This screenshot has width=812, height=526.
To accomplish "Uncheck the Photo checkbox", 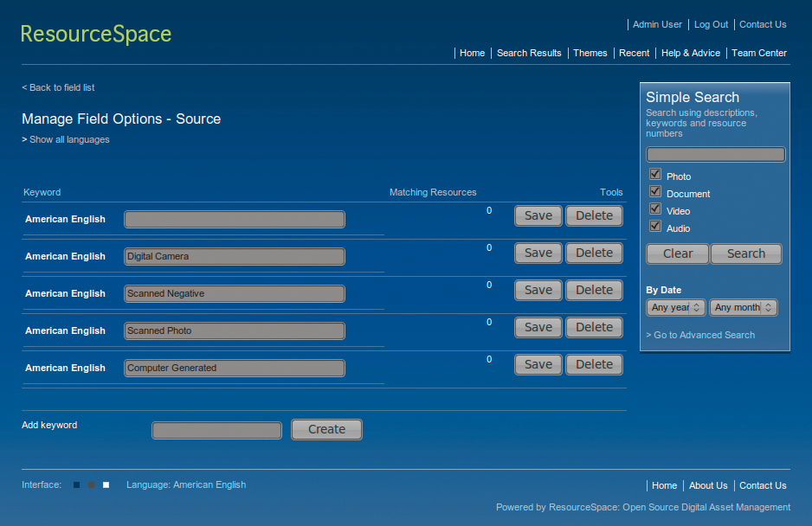I will click(x=655, y=174).
